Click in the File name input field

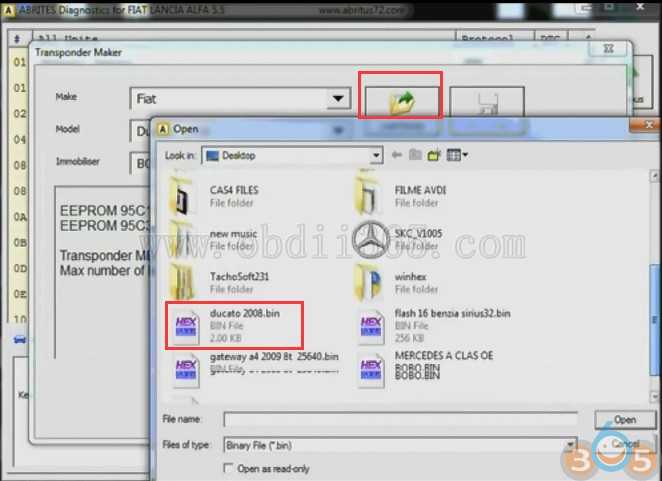coord(400,419)
